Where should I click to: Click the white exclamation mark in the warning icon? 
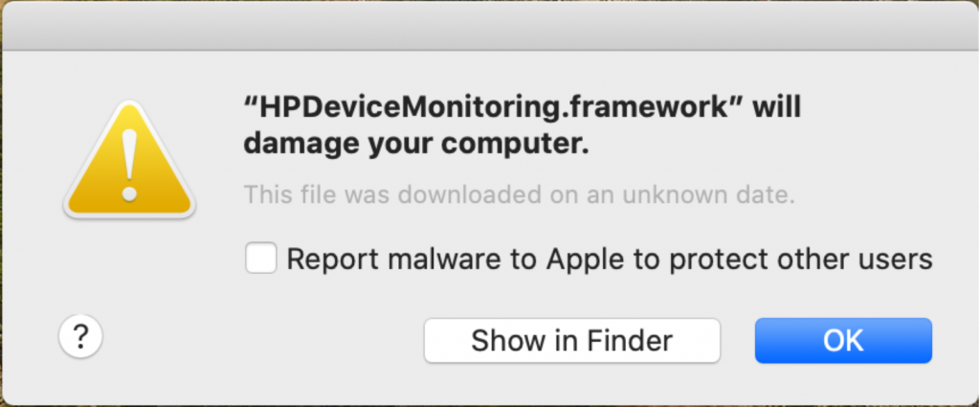click(x=129, y=164)
